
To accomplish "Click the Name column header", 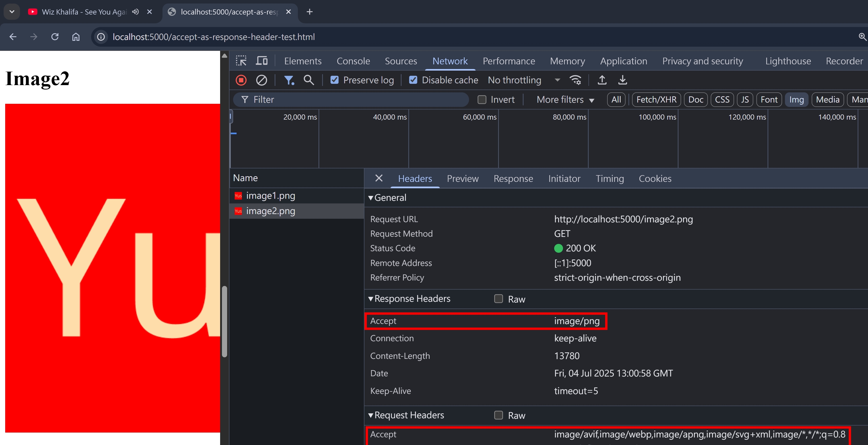I will pyautogui.click(x=296, y=178).
